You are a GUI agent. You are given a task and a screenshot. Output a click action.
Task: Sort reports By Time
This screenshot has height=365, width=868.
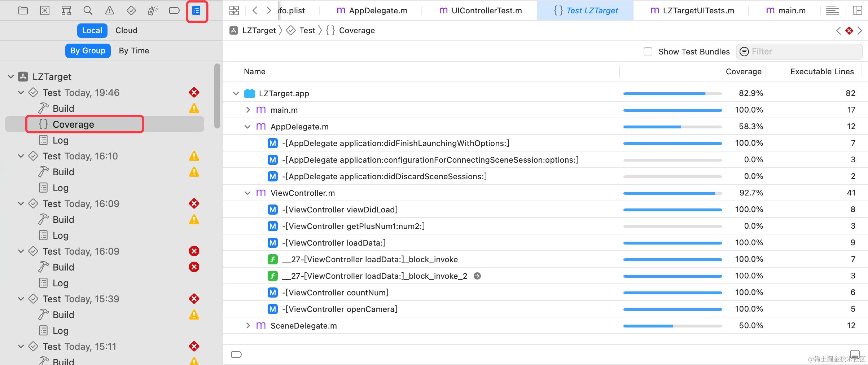coord(134,51)
